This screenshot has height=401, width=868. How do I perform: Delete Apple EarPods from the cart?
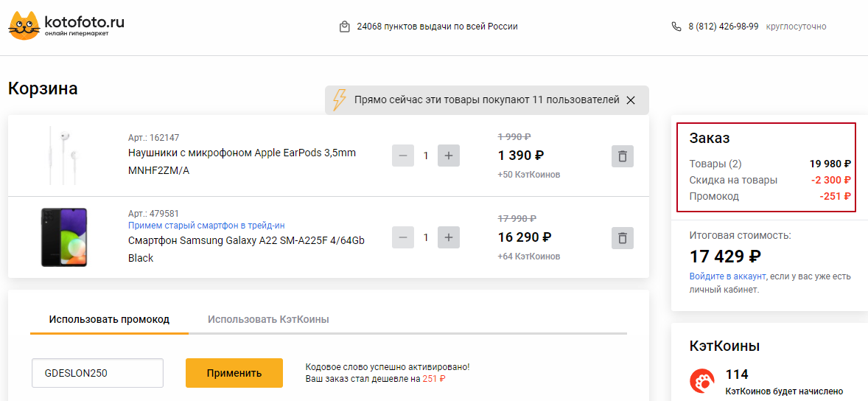click(x=623, y=156)
